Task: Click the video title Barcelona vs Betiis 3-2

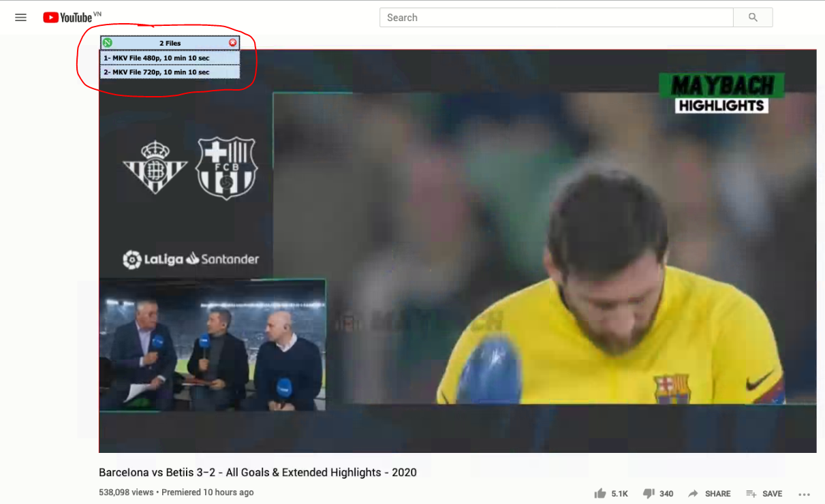Action: point(257,472)
